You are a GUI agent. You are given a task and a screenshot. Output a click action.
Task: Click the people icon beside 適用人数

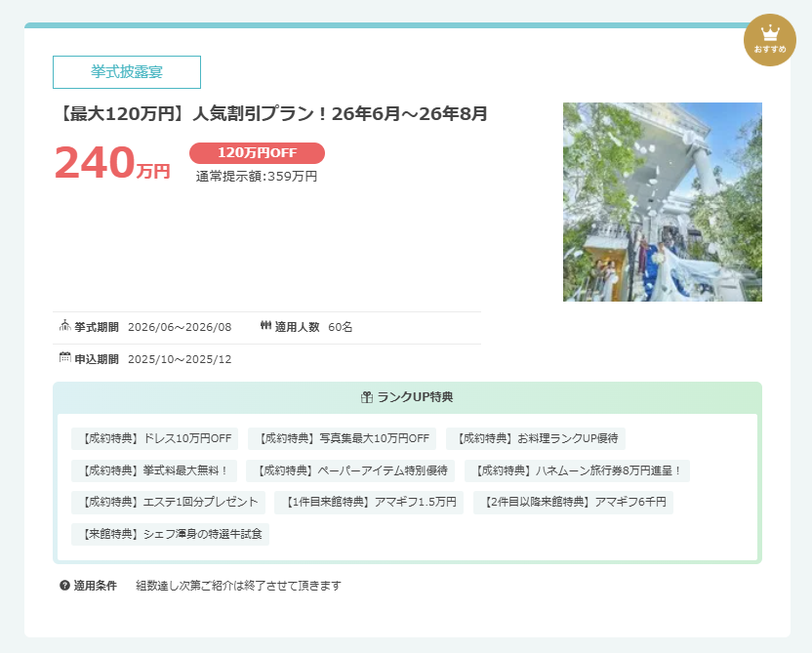265,326
